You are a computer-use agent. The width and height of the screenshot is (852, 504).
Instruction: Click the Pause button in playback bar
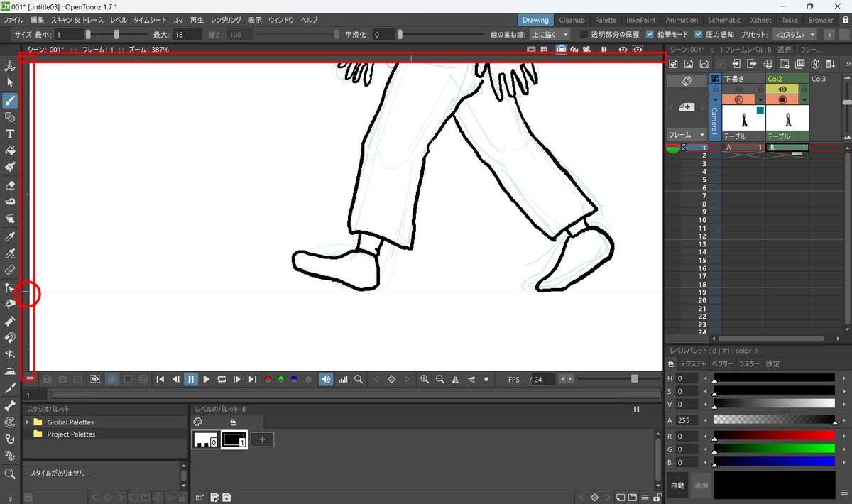pyautogui.click(x=191, y=380)
